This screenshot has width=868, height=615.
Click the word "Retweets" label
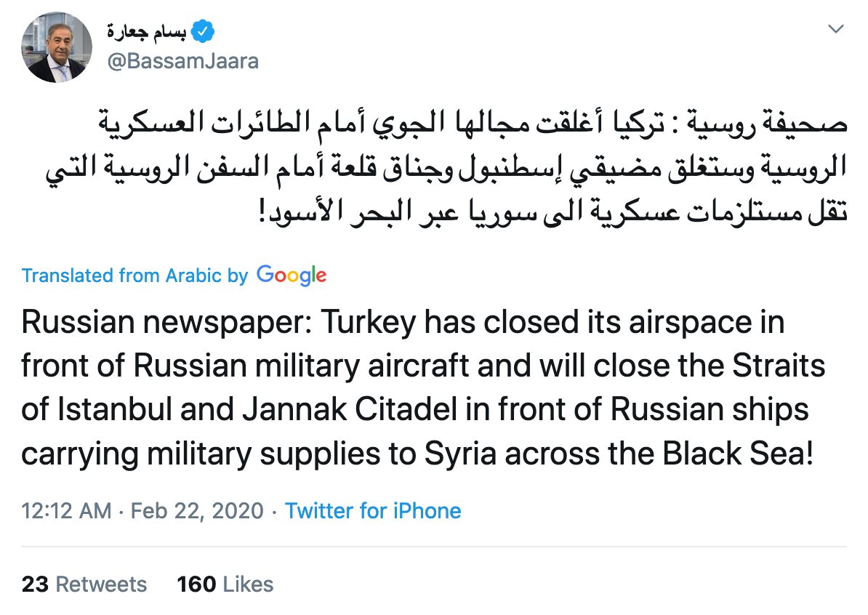click(101, 584)
